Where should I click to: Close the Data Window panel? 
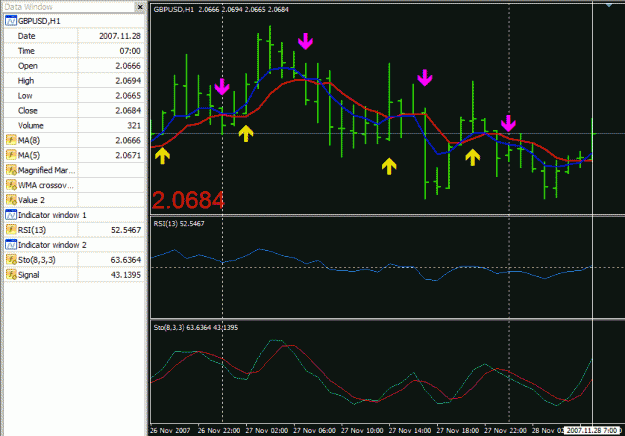tap(140, 7)
